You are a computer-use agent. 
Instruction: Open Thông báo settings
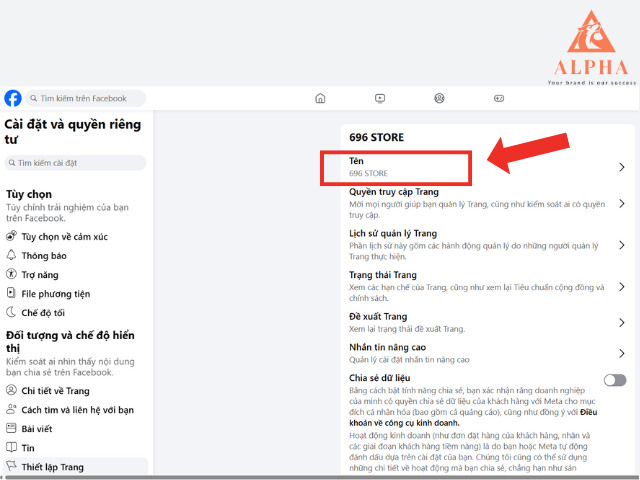76,256
